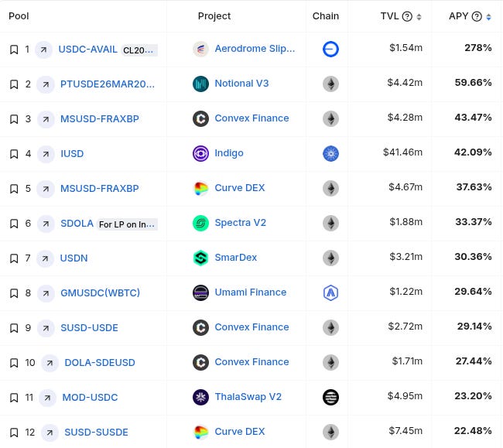Click the Indigo logo icon
Screen dimensions: 503x448
pos(201,154)
